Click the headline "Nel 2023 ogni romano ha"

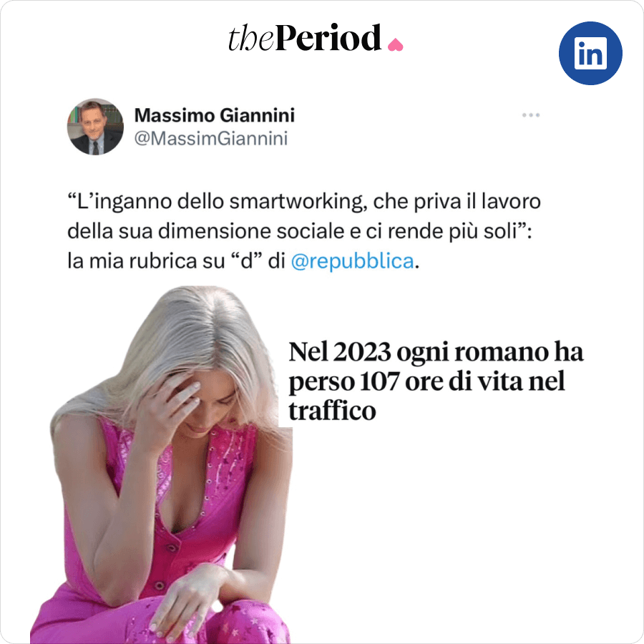pyautogui.click(x=436, y=352)
